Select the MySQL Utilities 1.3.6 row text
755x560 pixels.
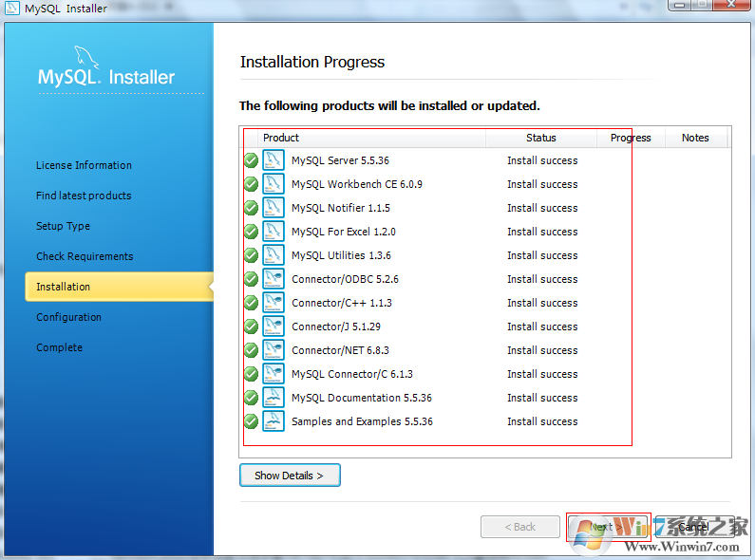[341, 255]
